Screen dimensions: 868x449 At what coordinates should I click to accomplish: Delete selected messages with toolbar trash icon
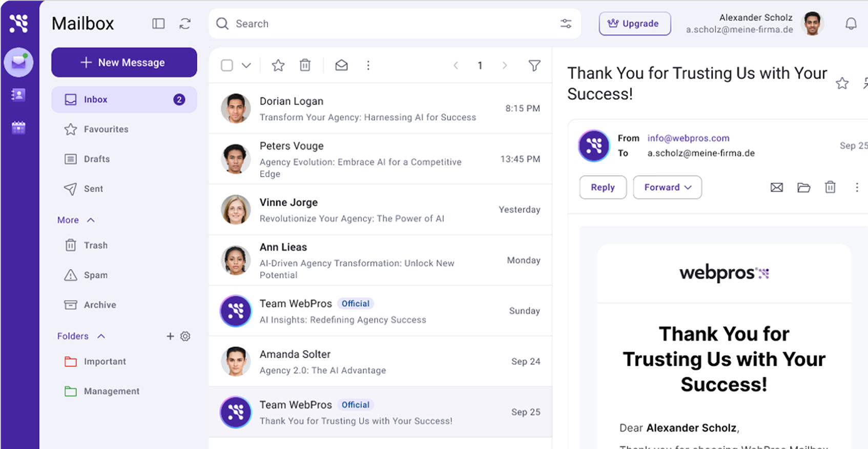(x=305, y=65)
